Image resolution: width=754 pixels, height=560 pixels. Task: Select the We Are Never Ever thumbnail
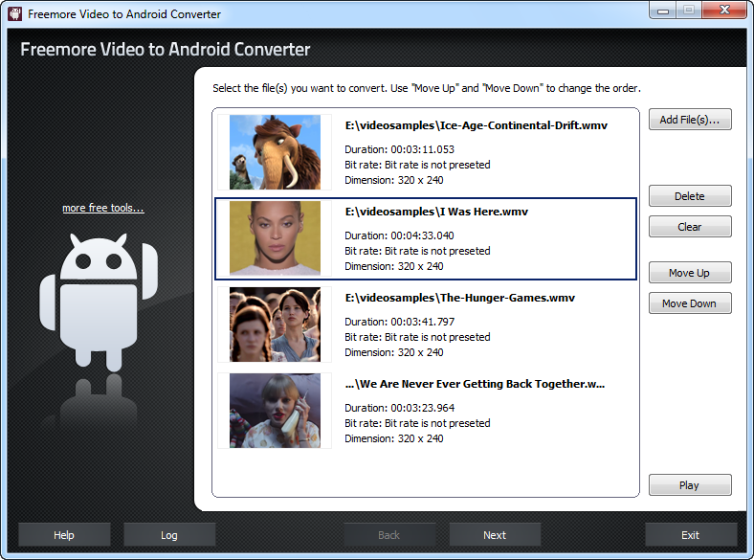click(275, 411)
